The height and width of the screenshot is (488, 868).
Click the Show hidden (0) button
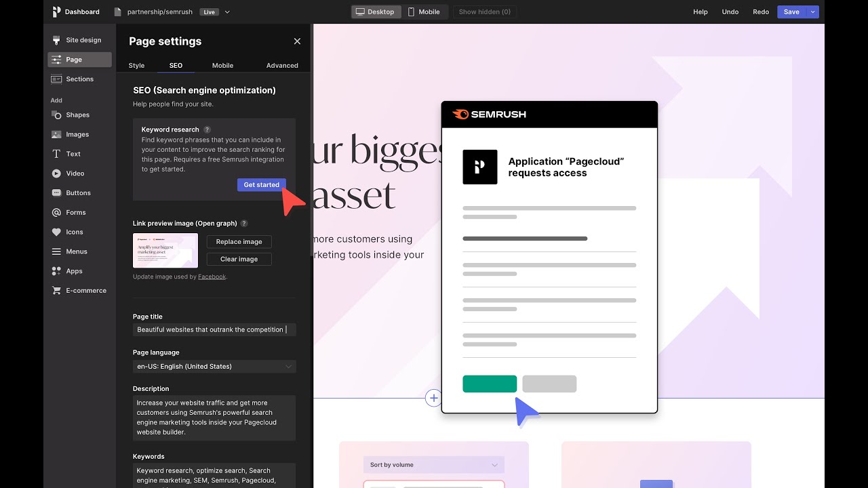485,12
